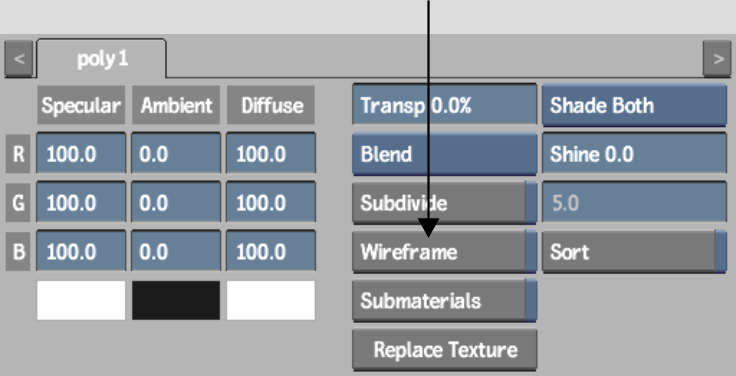Click the Subdivide 5.0 value field
Image resolution: width=736 pixels, height=376 pixels.
tap(634, 203)
